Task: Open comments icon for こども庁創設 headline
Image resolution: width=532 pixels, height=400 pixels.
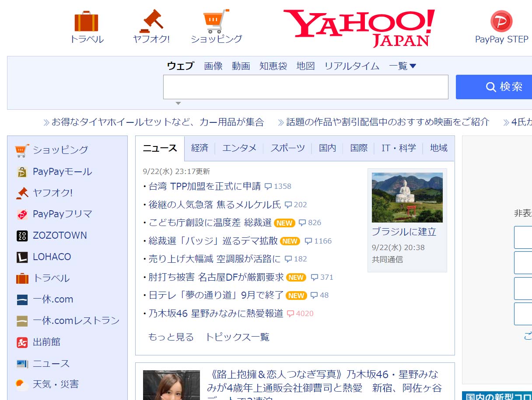Action: (x=302, y=223)
